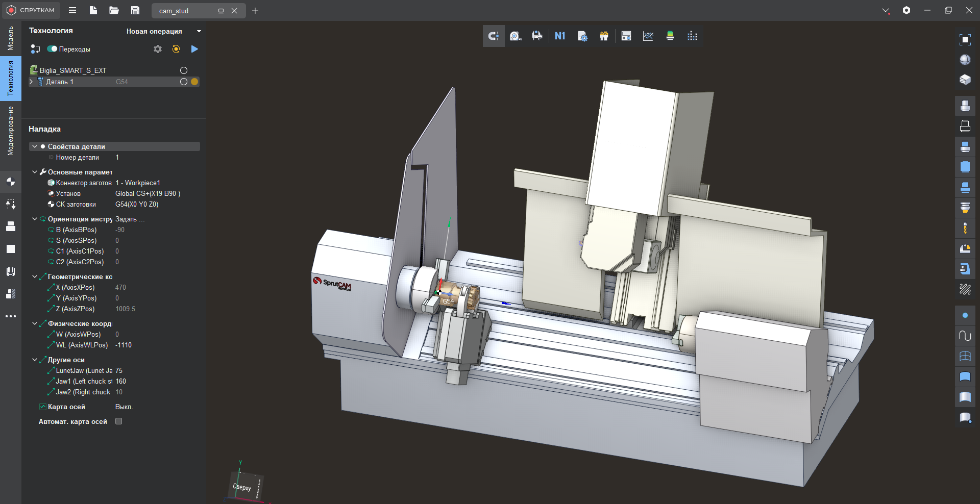Click the orange status dot on Деталь 1
The height and width of the screenshot is (504, 980).
coord(194,82)
